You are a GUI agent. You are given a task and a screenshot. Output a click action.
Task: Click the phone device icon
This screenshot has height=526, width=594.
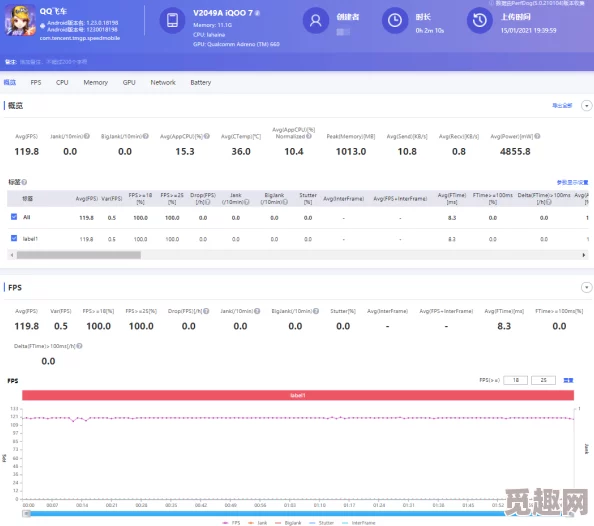click(172, 20)
